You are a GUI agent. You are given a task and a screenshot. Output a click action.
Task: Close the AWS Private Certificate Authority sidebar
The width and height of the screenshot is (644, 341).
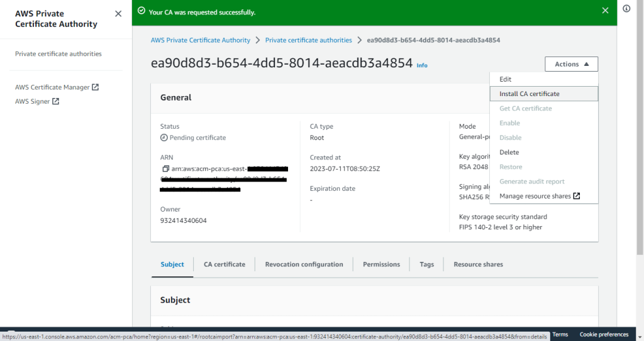click(x=118, y=14)
